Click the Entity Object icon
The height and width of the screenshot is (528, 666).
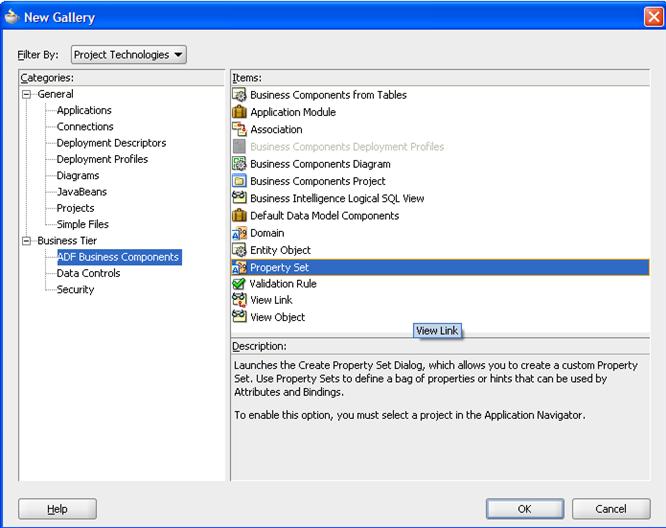pyautogui.click(x=239, y=250)
